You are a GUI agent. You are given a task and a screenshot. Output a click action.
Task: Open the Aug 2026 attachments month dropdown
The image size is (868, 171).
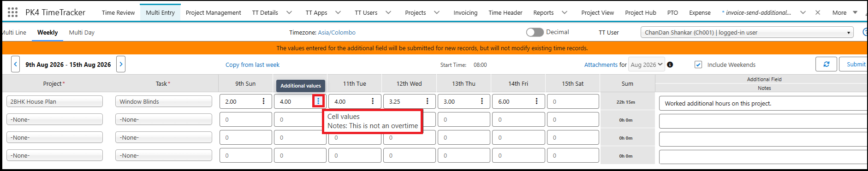(647, 65)
